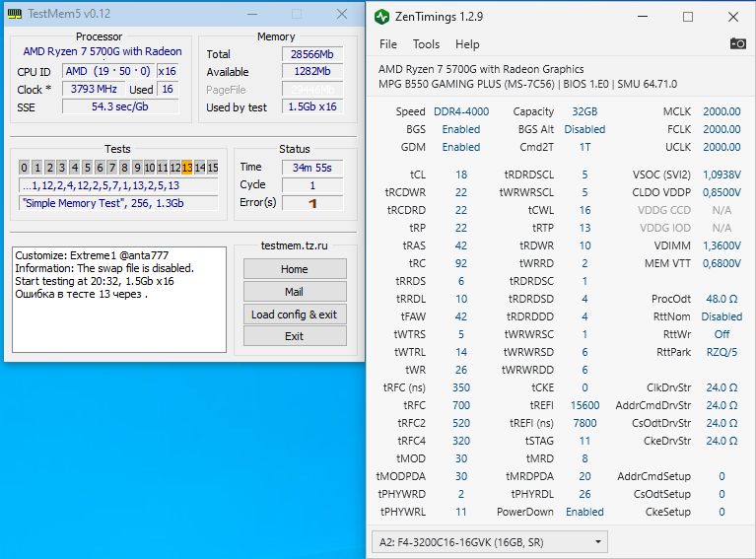Viewport: 756px width, 559px height.
Task: Click the ZenTimings screenshot camera icon
Action: (737, 44)
